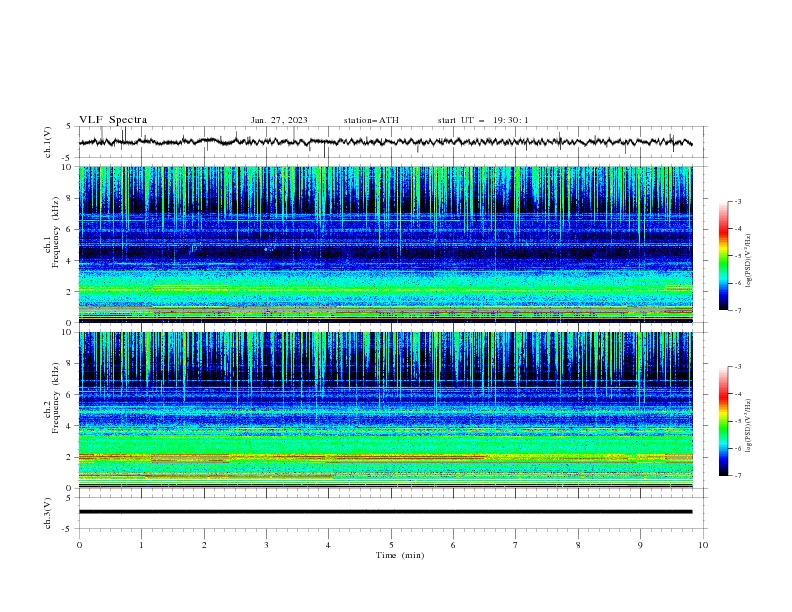Click the date 'Jan. 27, 2023'
This screenshot has width=792, height=612.
(279, 120)
